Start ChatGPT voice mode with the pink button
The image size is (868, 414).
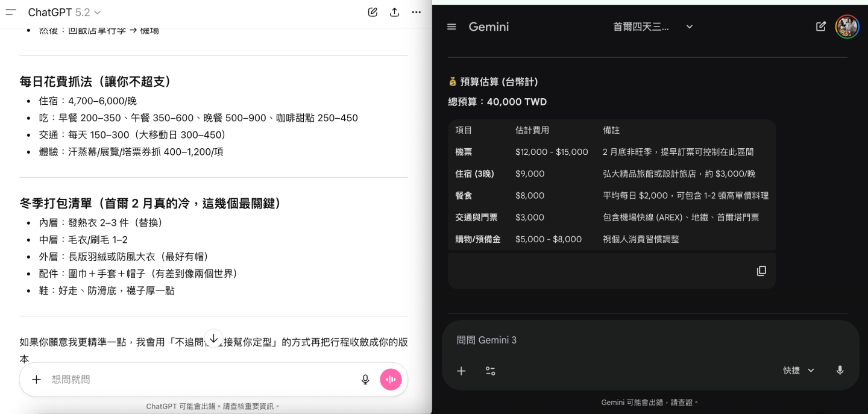[391, 380]
